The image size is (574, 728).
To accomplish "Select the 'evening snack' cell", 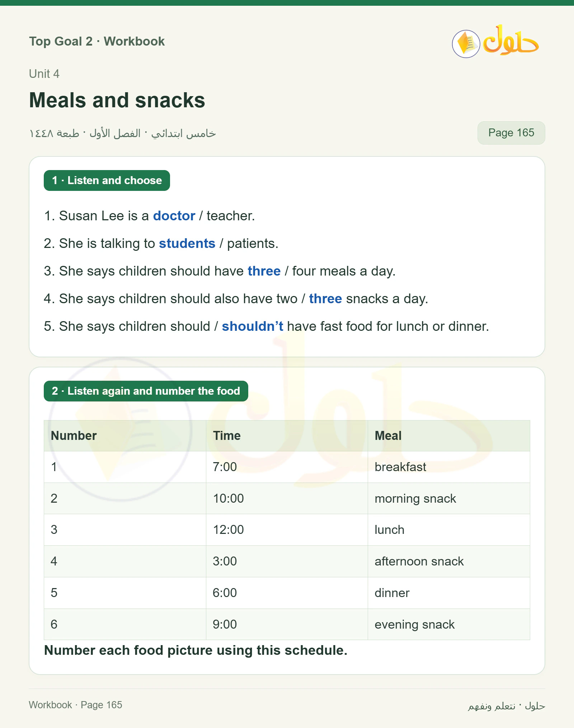I will [x=449, y=624].
